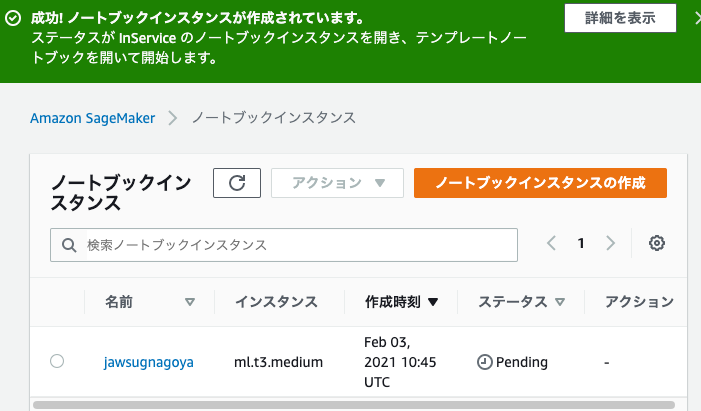Click ノートブックインスタンスの作成 button
Viewport: 701px width, 411px height.
tap(540, 183)
